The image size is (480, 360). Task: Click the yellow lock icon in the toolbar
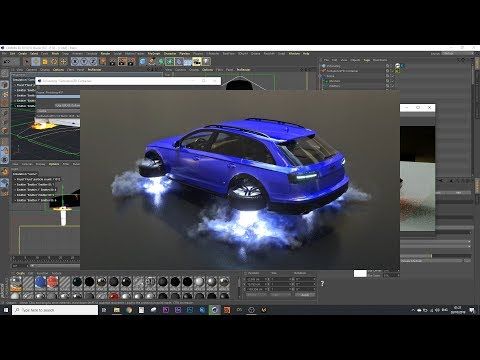(45, 61)
